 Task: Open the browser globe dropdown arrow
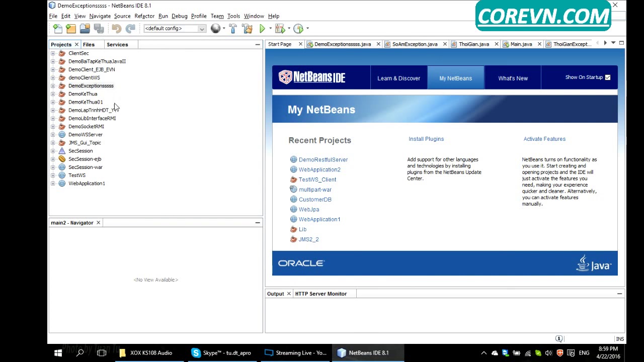[x=224, y=29]
